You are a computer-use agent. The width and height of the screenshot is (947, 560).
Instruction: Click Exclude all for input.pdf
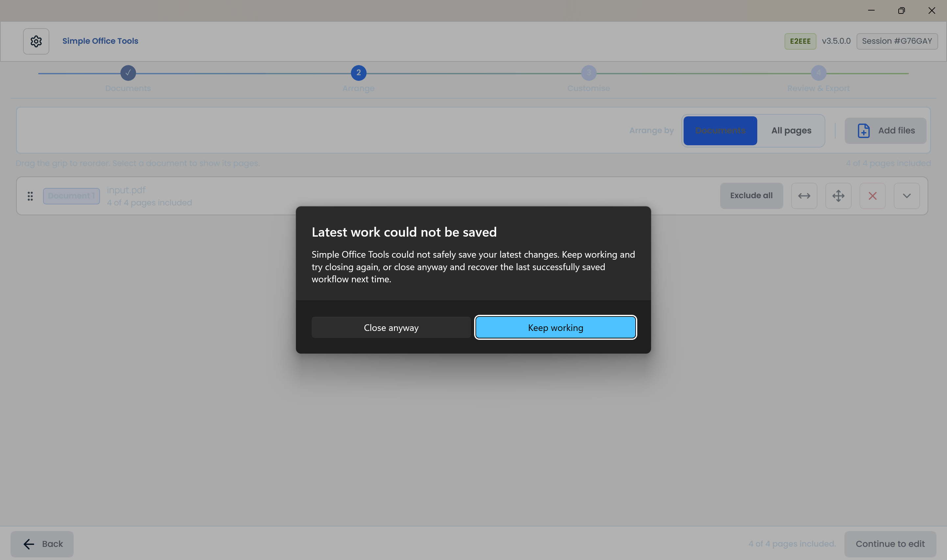(751, 196)
